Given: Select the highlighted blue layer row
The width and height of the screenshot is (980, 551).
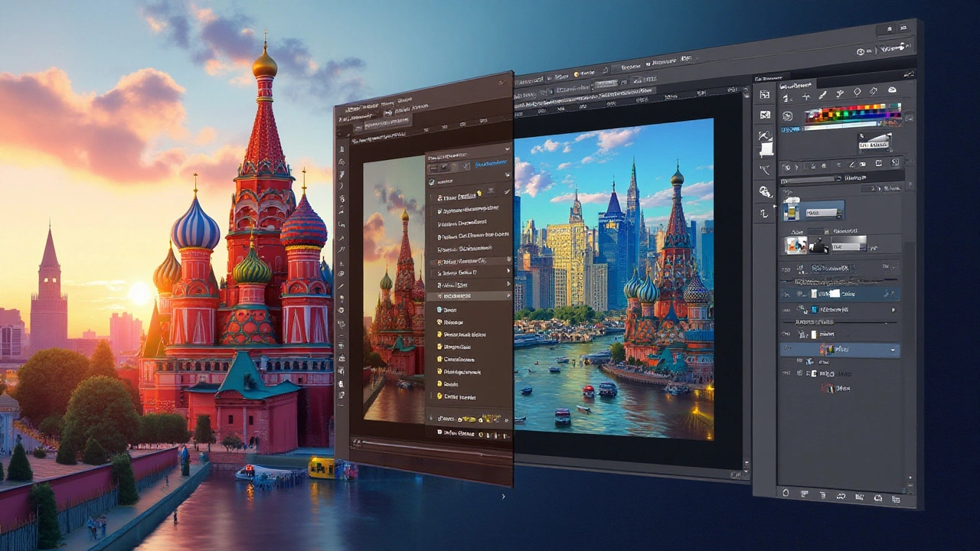Looking at the screenshot, I should pos(840,350).
